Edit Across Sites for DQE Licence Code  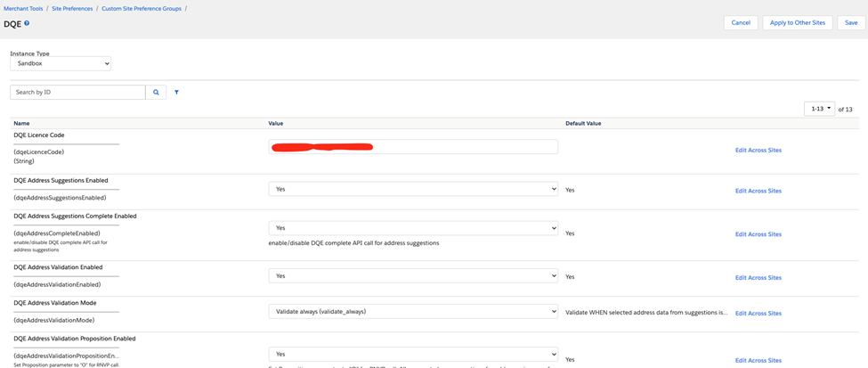pyautogui.click(x=758, y=151)
